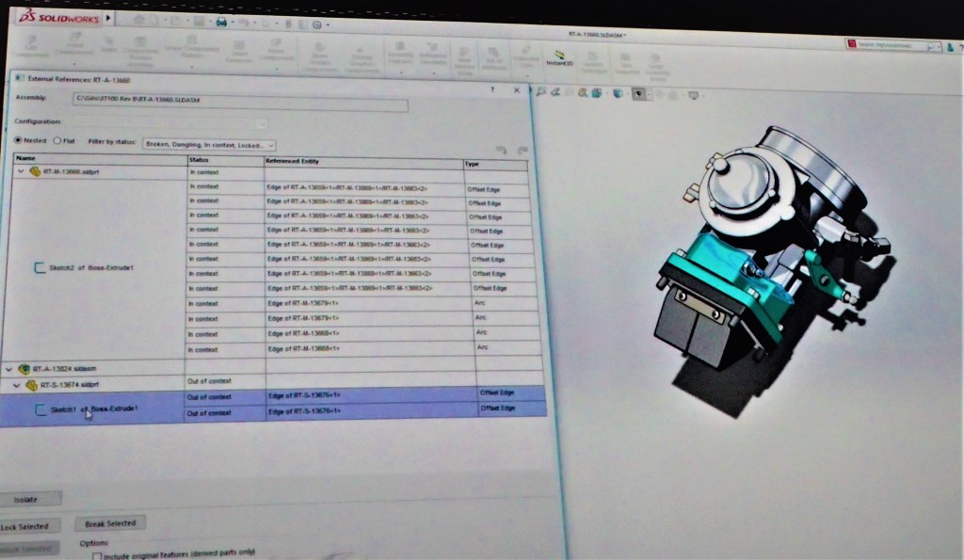Open the Filter by status dropdown
This screenshot has height=560, width=964.
coord(208,145)
